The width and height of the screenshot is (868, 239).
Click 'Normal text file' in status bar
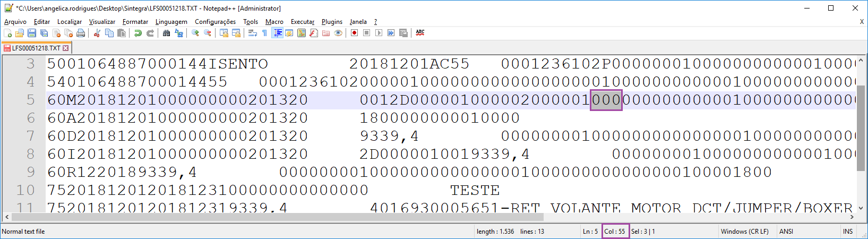point(23,232)
